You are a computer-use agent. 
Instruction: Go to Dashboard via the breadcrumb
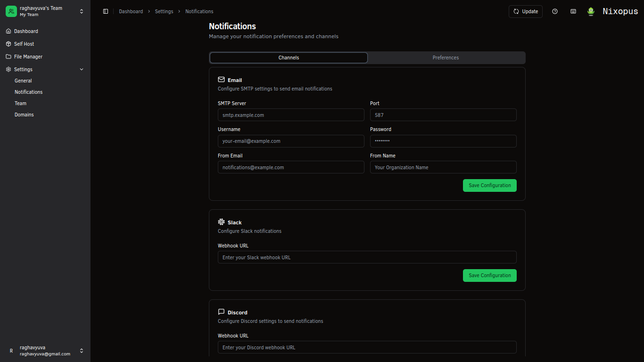131,11
